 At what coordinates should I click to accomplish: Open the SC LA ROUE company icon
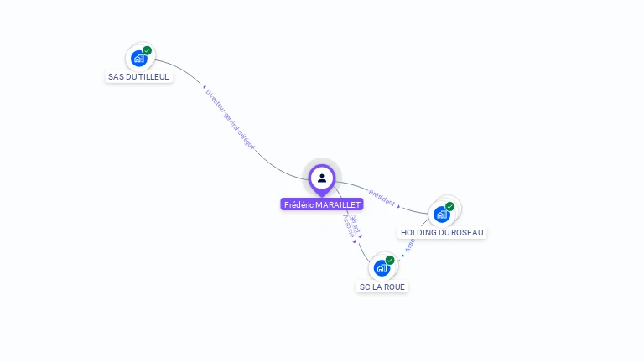pos(382,268)
